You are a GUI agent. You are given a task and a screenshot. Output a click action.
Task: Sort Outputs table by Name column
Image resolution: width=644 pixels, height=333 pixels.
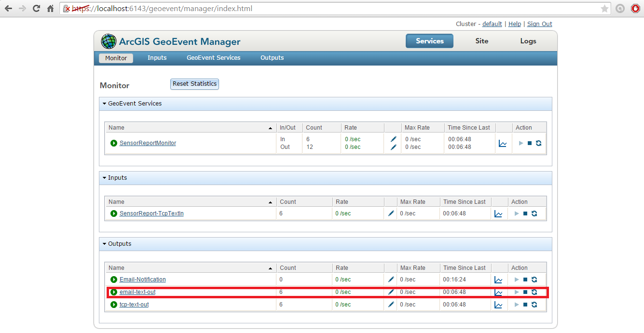(191, 268)
